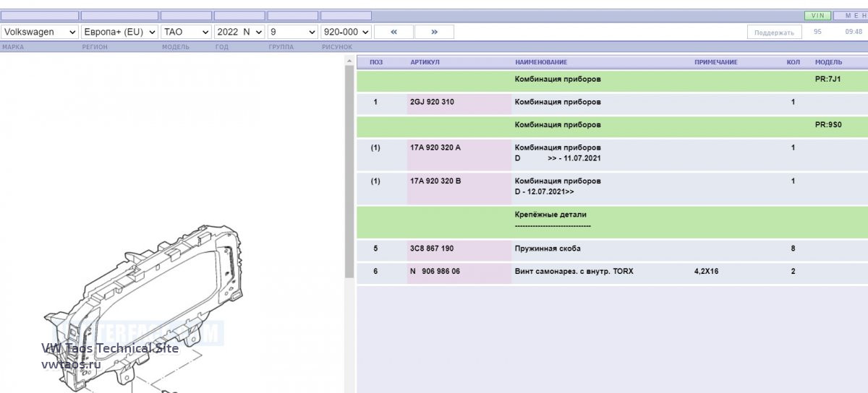Go to next drawing with » arrow
The width and height of the screenshot is (868, 393).
tap(434, 32)
